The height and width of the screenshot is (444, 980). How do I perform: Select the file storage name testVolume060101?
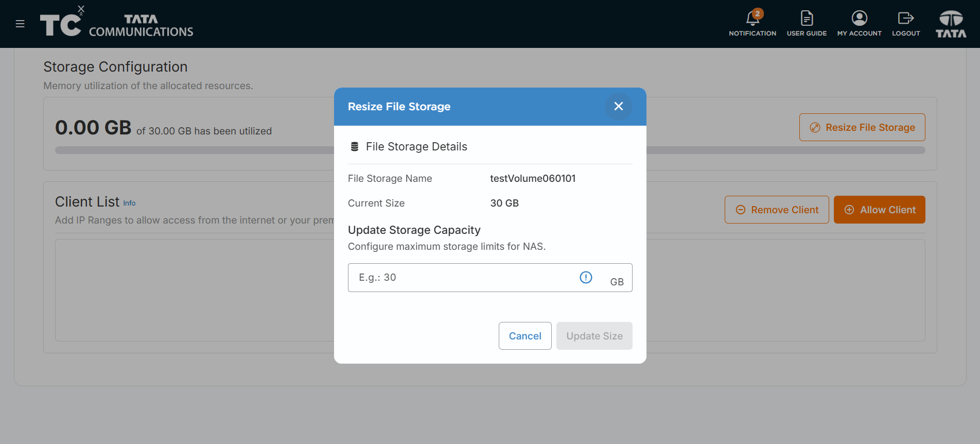(533, 178)
